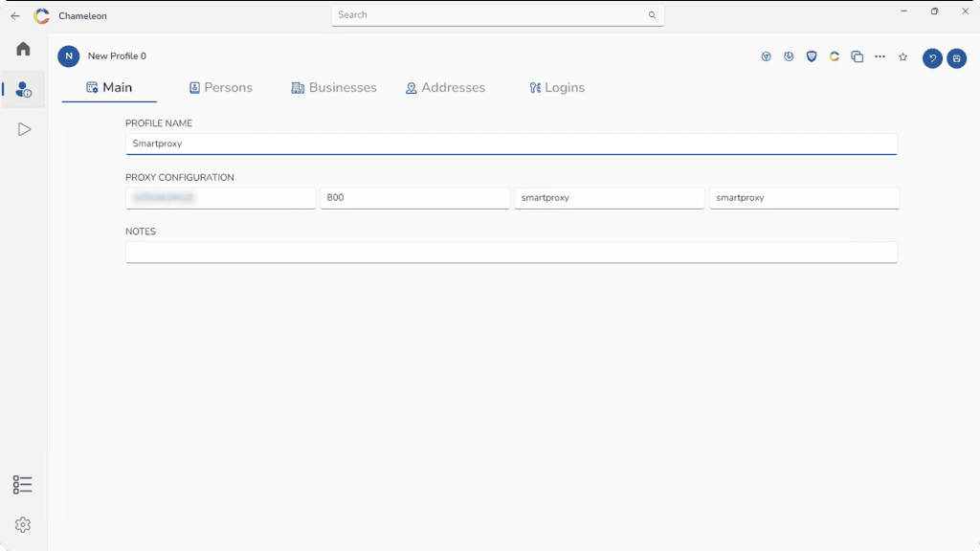Open the Addresses tab
Image resolution: width=980 pixels, height=551 pixels.
pyautogui.click(x=445, y=88)
